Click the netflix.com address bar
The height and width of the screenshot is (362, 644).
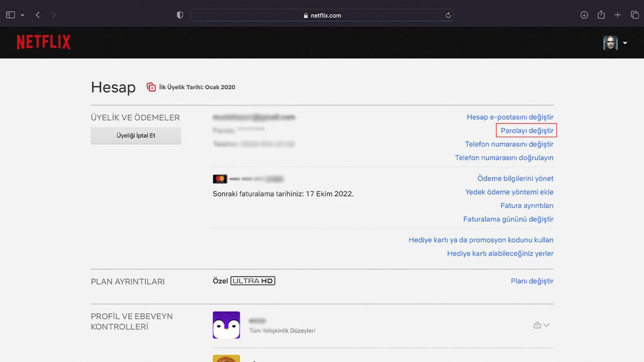click(322, 16)
